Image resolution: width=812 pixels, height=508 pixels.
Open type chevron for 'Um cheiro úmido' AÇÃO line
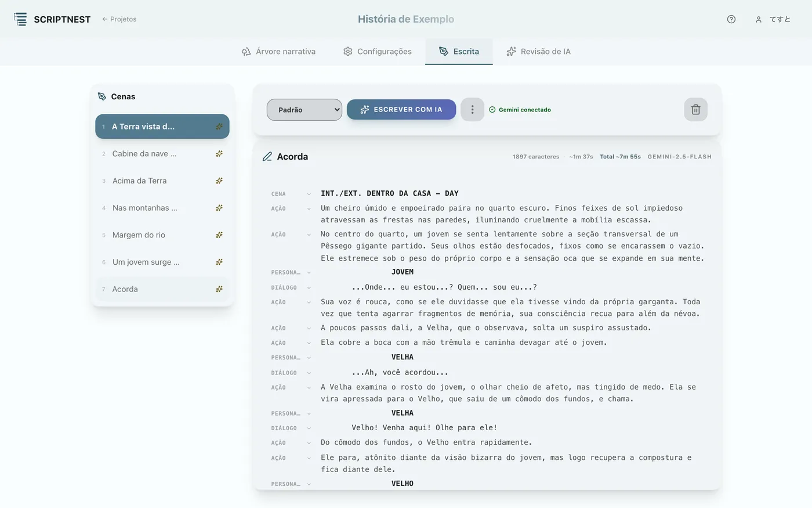click(309, 208)
